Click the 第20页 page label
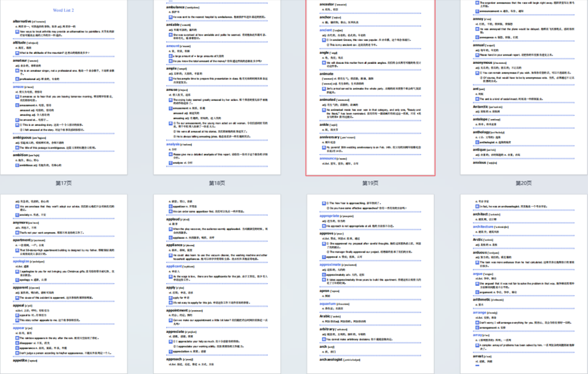Screen dimensions: 588x374 click(x=524, y=183)
